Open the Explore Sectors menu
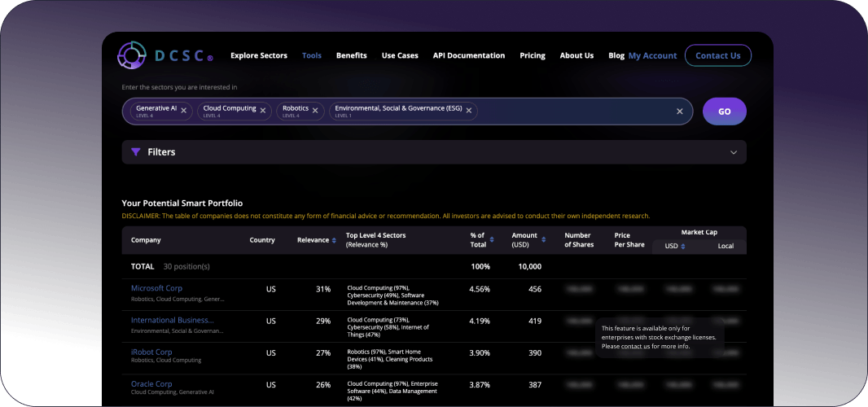 pyautogui.click(x=259, y=55)
